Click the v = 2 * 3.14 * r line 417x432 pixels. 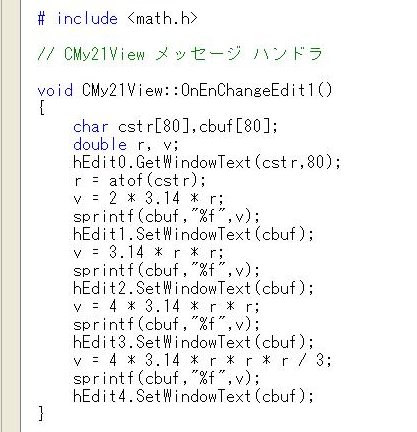tap(148, 199)
